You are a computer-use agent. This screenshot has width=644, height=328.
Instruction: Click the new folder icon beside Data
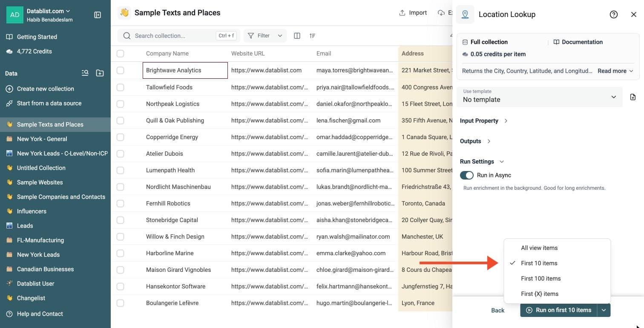click(100, 73)
